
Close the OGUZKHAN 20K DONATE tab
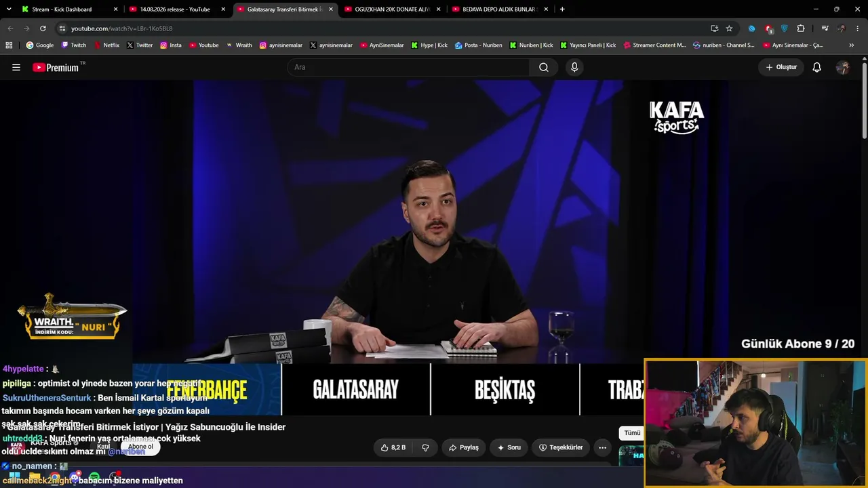[438, 9]
